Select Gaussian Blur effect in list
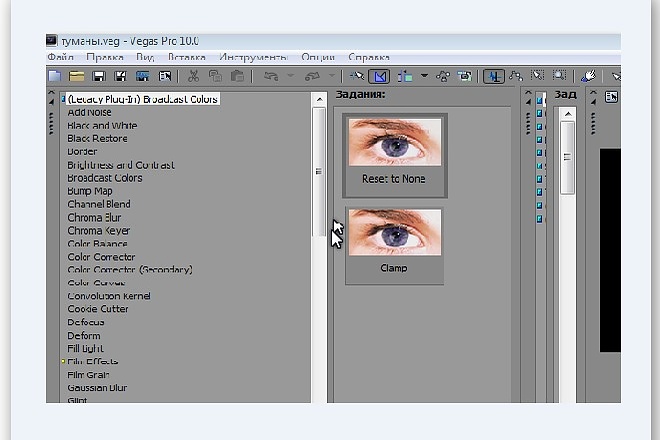The height and width of the screenshot is (440, 660). (97, 388)
